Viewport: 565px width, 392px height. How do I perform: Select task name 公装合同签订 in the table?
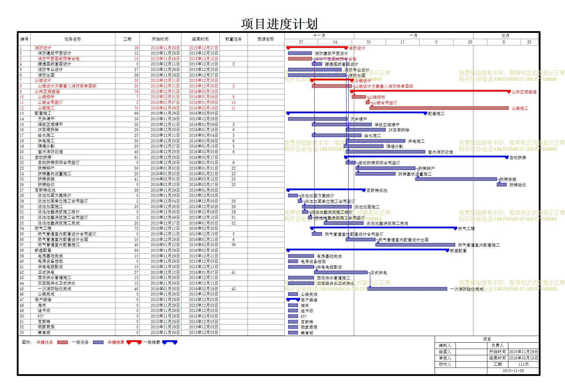tap(50, 102)
